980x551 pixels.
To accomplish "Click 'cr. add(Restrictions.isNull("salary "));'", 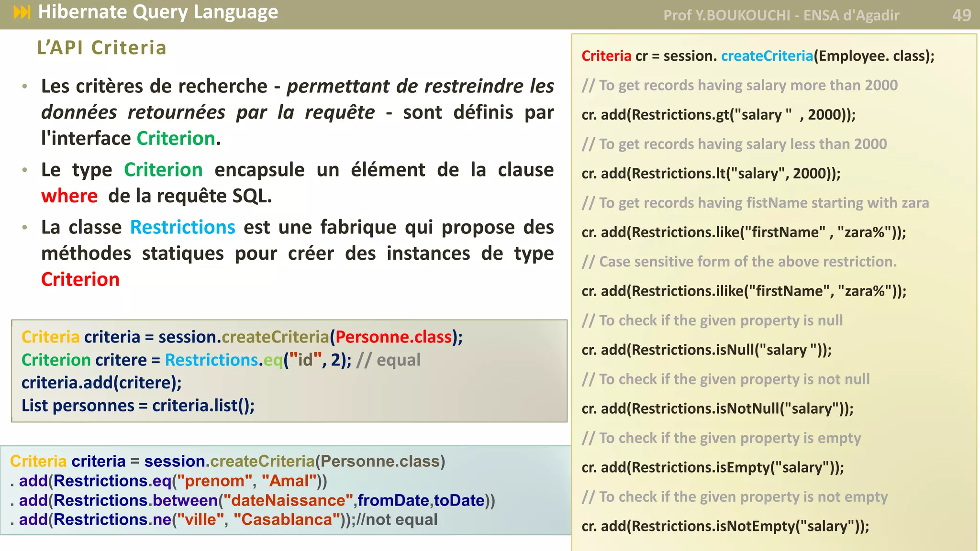I will pyautogui.click(x=707, y=350).
